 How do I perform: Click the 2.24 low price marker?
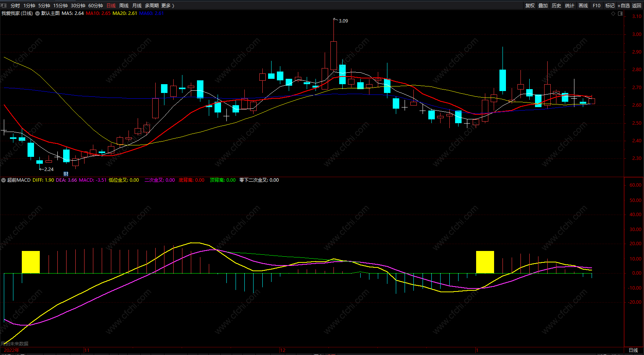coord(49,169)
